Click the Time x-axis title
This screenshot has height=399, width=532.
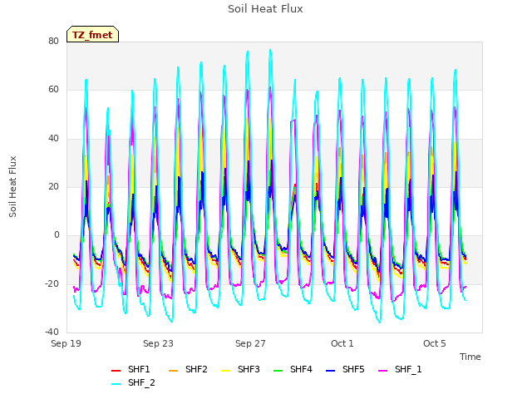tap(470, 357)
